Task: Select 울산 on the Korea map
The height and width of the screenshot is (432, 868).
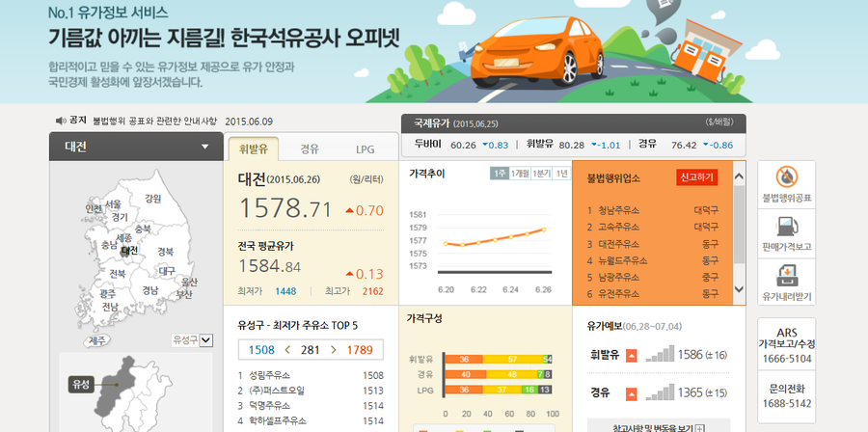Action: (x=189, y=283)
